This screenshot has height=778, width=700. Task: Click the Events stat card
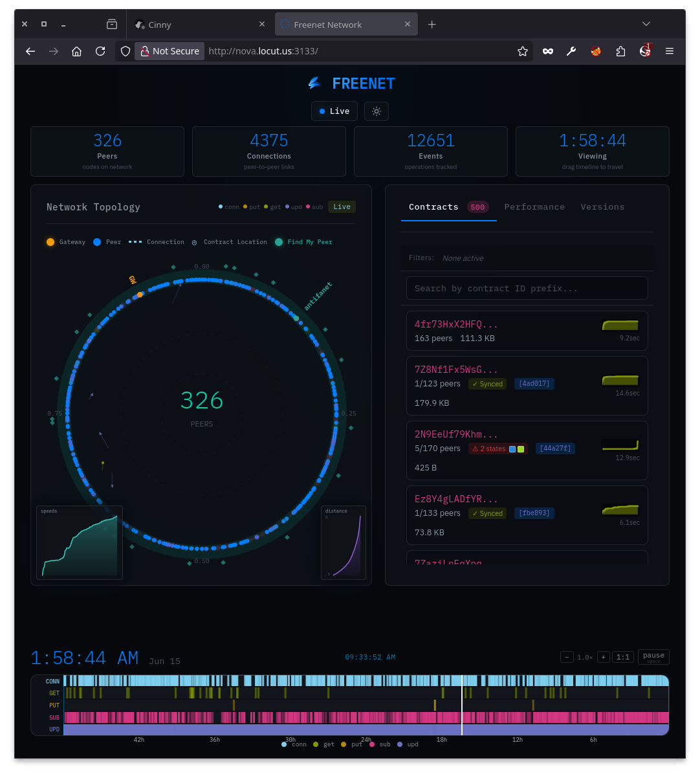point(431,151)
